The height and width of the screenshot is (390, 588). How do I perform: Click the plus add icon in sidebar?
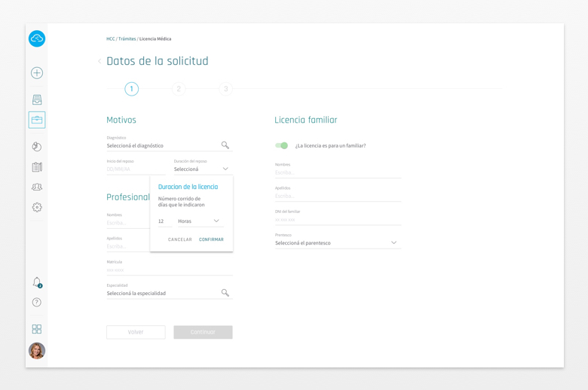(37, 73)
